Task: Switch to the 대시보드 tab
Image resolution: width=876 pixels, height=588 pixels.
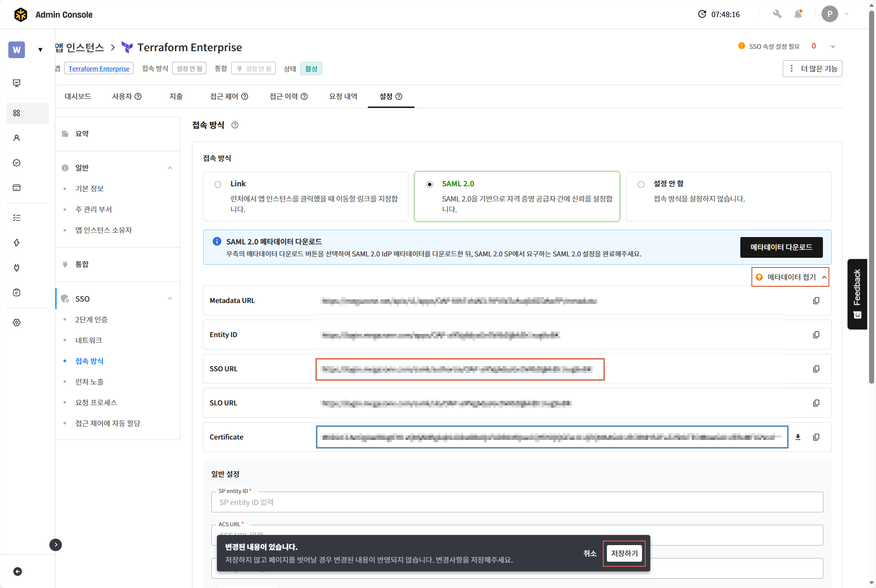Action: coord(78,96)
